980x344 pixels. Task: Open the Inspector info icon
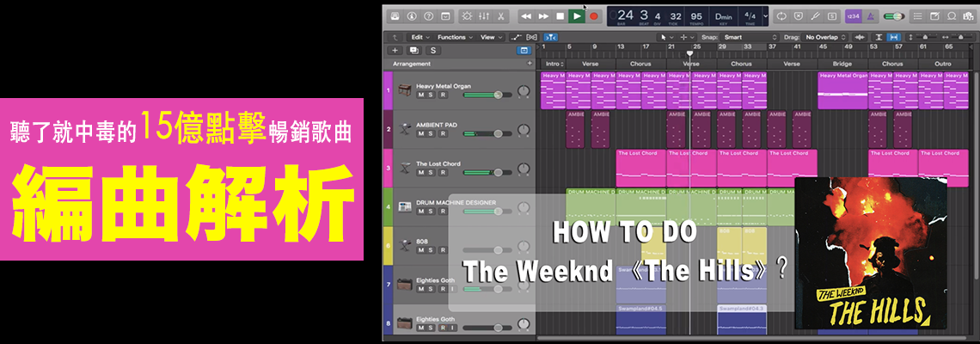[x=412, y=16]
